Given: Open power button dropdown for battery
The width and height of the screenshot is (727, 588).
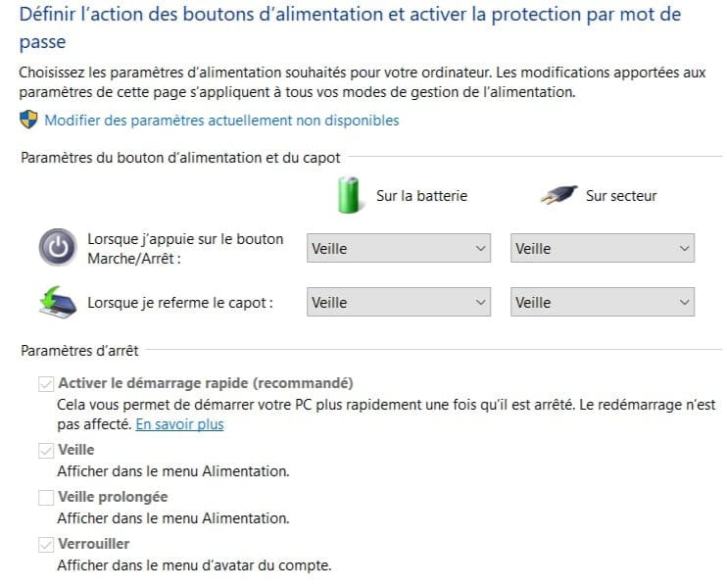Looking at the screenshot, I should click(x=399, y=248).
